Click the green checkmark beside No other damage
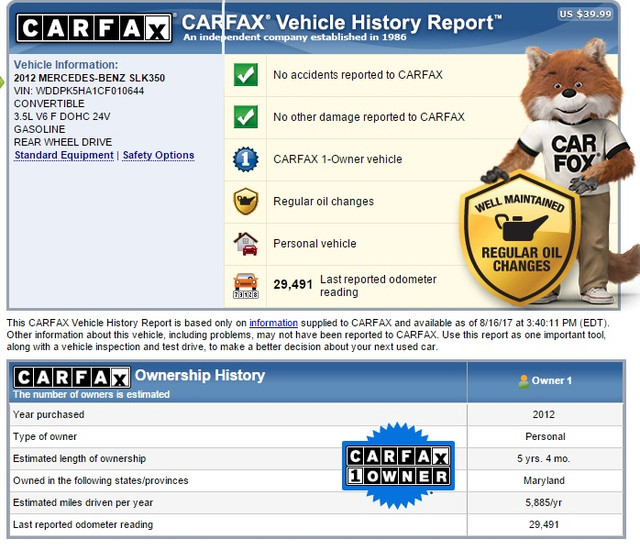The width and height of the screenshot is (640, 549). 246,117
